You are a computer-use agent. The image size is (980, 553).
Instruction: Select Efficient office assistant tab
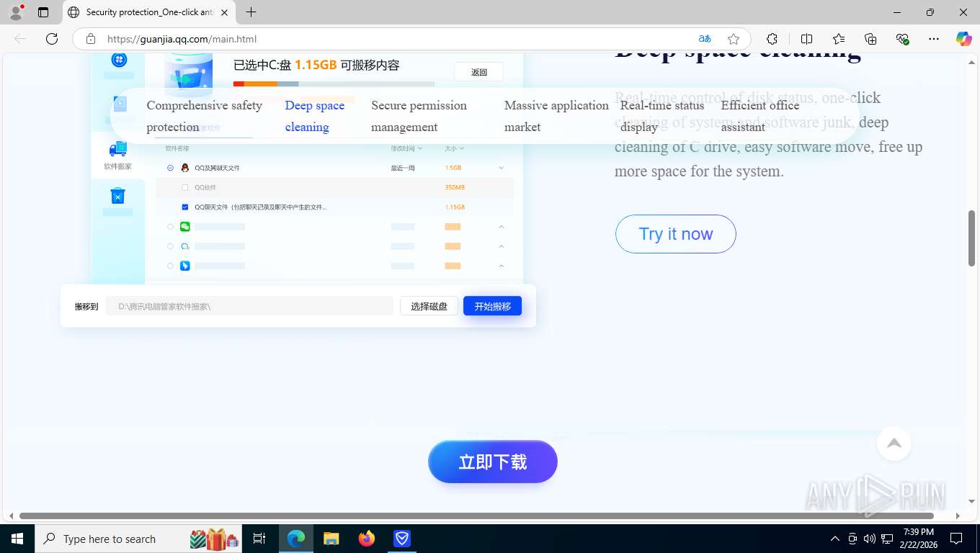[760, 116]
